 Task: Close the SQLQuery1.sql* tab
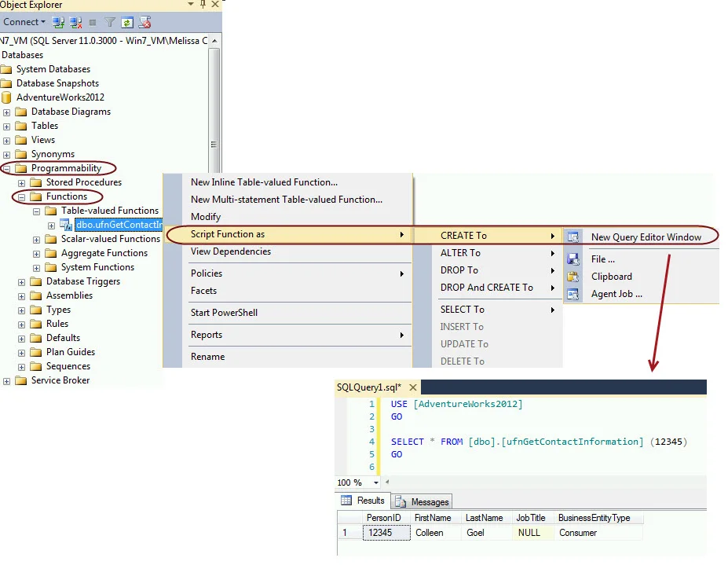click(x=413, y=387)
